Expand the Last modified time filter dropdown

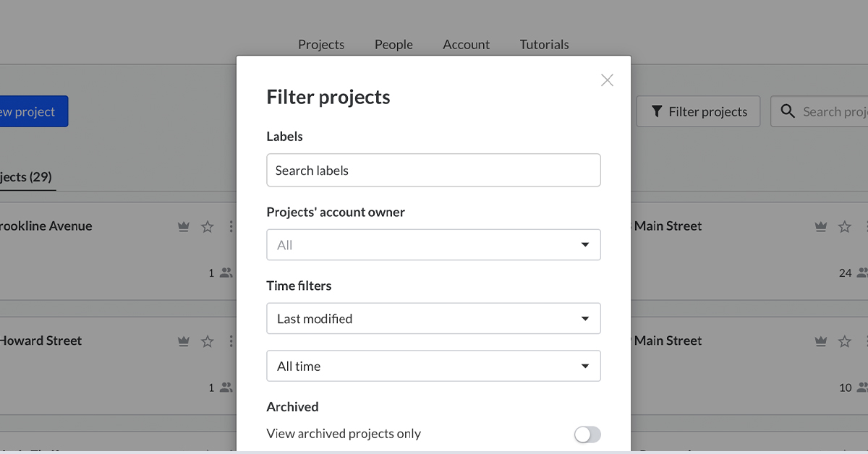pos(433,319)
